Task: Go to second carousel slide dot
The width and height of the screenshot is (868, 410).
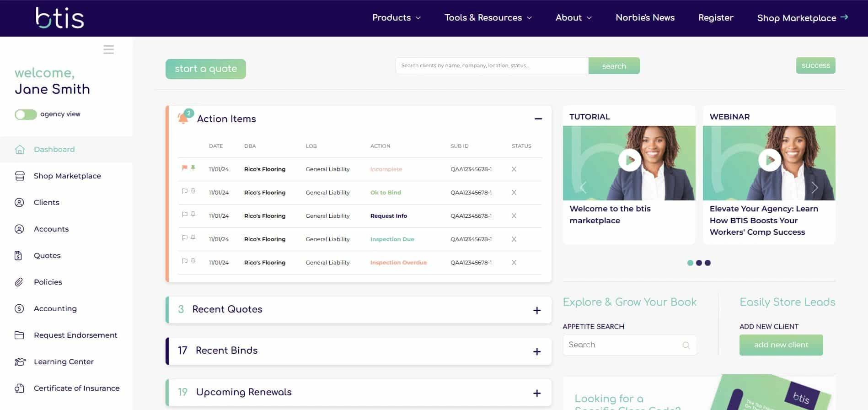Action: (699, 263)
